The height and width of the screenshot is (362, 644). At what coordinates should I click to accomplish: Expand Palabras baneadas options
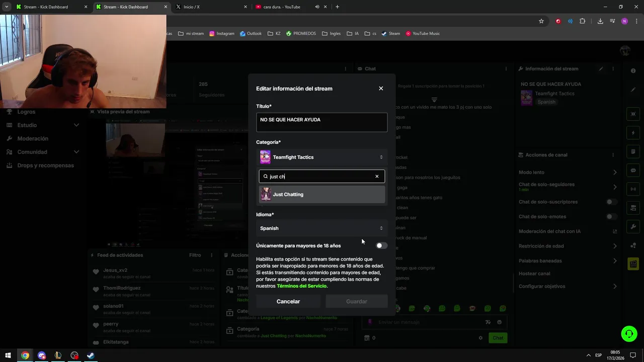(615, 261)
